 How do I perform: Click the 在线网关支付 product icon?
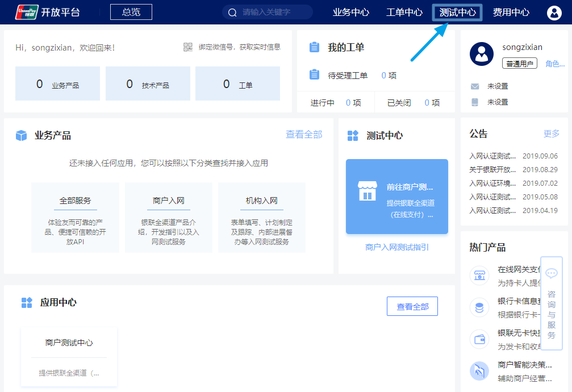(x=479, y=275)
